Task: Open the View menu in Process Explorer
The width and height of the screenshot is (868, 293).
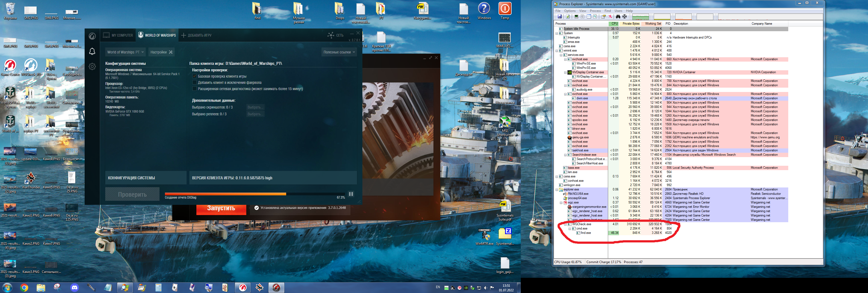Action: (583, 11)
